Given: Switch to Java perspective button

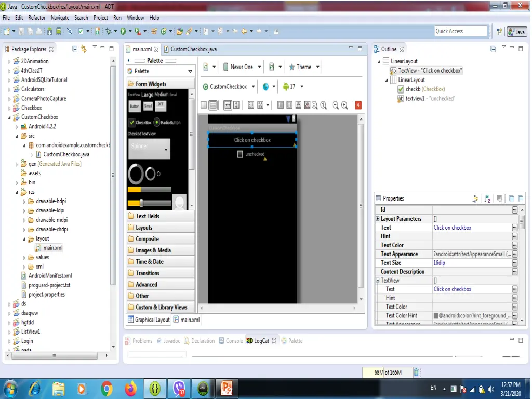Looking at the screenshot, I should 516,32.
